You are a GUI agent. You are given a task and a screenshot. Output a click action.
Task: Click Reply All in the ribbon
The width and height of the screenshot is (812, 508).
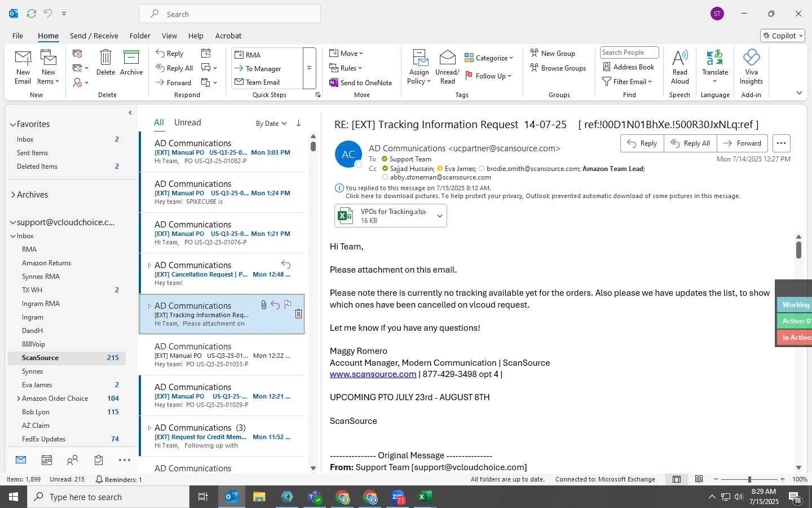(x=175, y=68)
